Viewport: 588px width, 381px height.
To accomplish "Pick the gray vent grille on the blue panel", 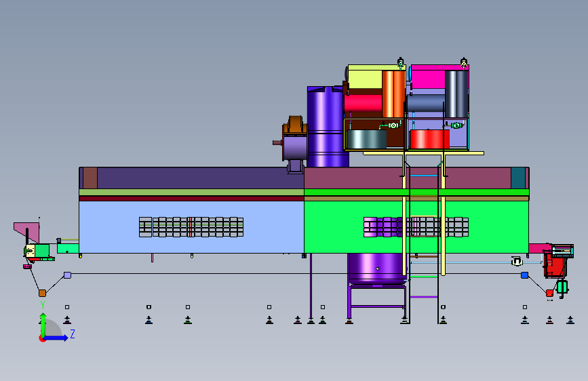I will 191,227.
